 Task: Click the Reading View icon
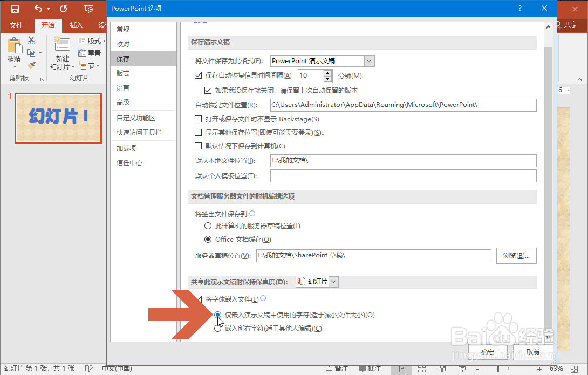pyautogui.click(x=441, y=369)
